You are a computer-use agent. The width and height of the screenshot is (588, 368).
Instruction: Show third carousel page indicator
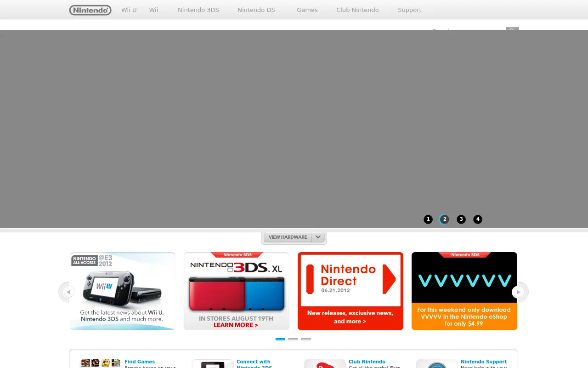[306, 339]
